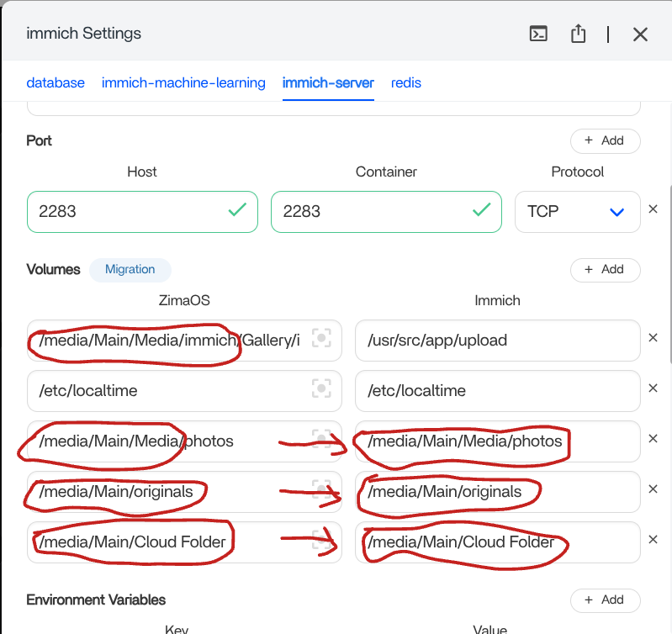Click the ZimaOS /etc/localtime host field
Viewport: 672px width, 634px height.
(x=184, y=391)
